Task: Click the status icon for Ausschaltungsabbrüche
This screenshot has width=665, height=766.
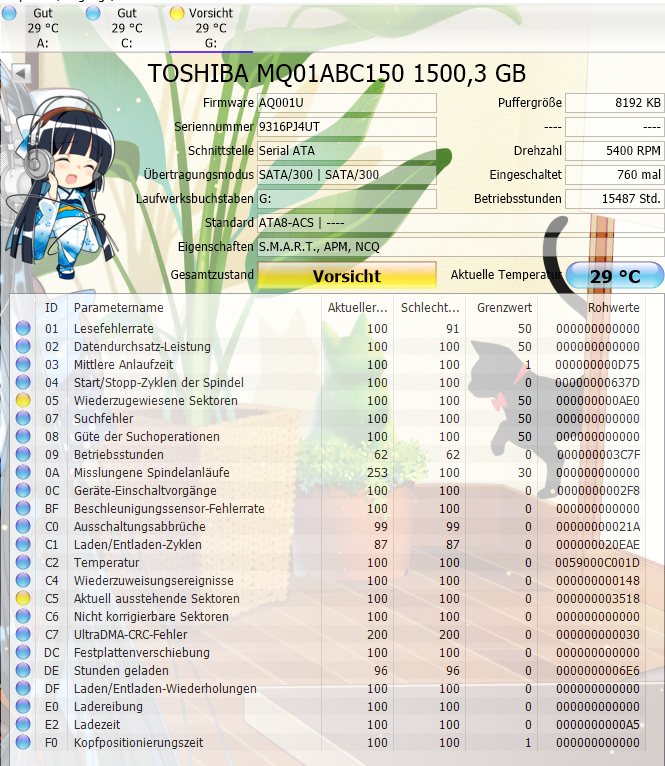Action: point(23,527)
